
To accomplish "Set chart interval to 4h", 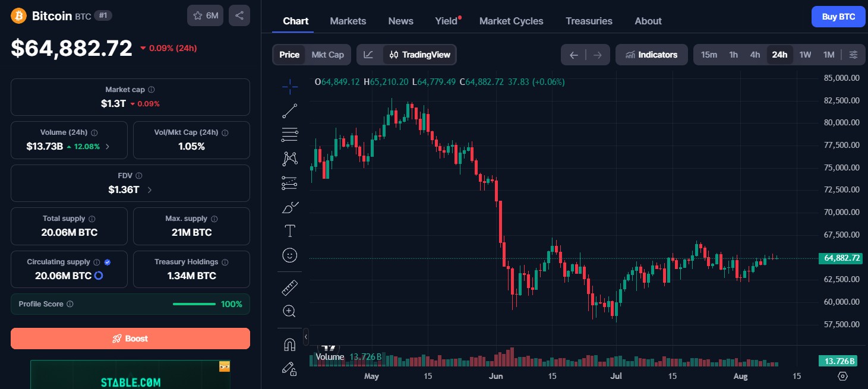I will coord(755,55).
